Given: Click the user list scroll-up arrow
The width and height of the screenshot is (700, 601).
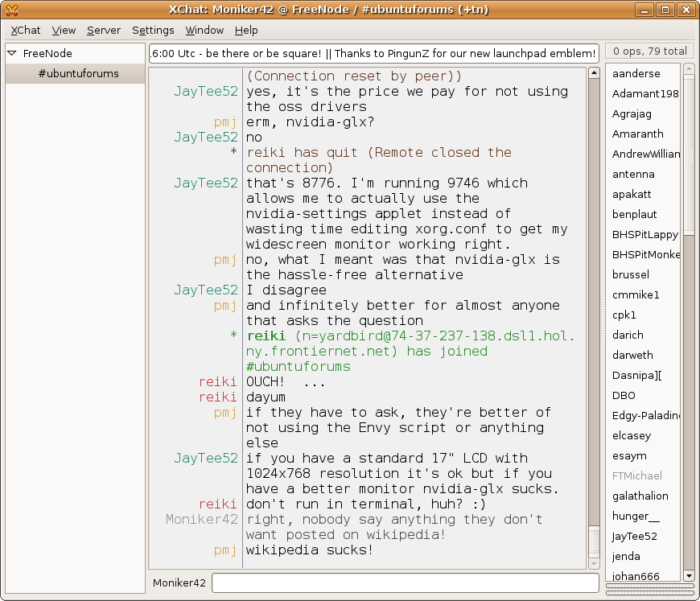Looking at the screenshot, I should pyautogui.click(x=689, y=69).
